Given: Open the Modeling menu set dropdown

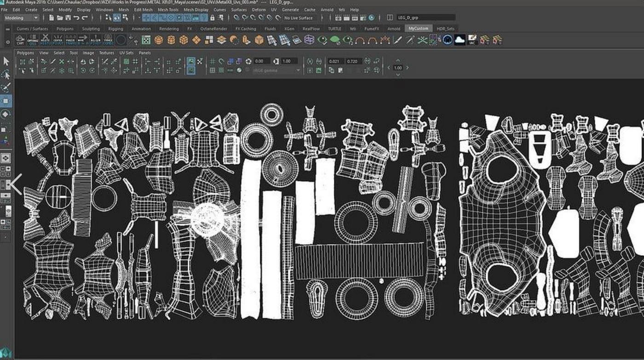Looking at the screenshot, I should 22,18.
